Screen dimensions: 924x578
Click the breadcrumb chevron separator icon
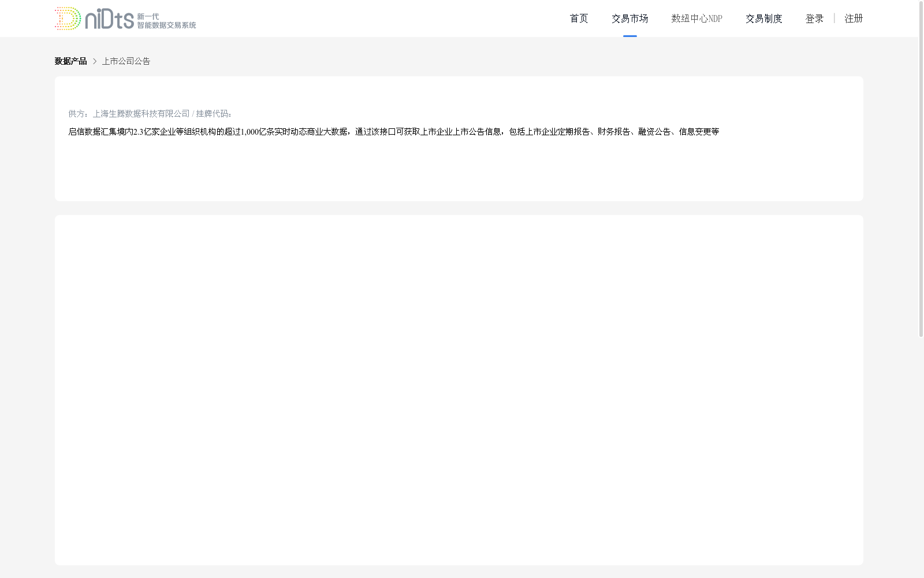point(95,61)
